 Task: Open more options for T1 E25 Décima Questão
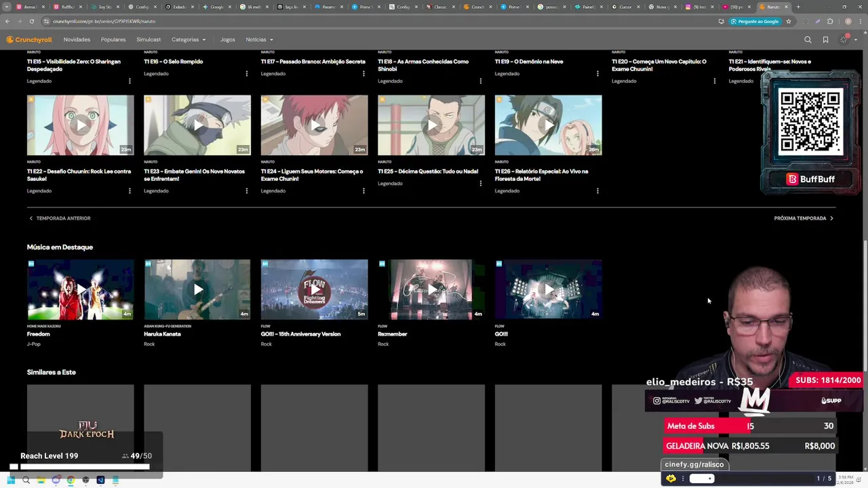pyautogui.click(x=481, y=183)
